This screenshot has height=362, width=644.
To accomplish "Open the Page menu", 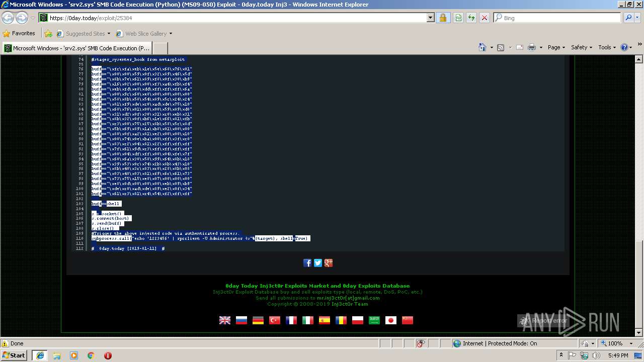I will (x=556, y=47).
